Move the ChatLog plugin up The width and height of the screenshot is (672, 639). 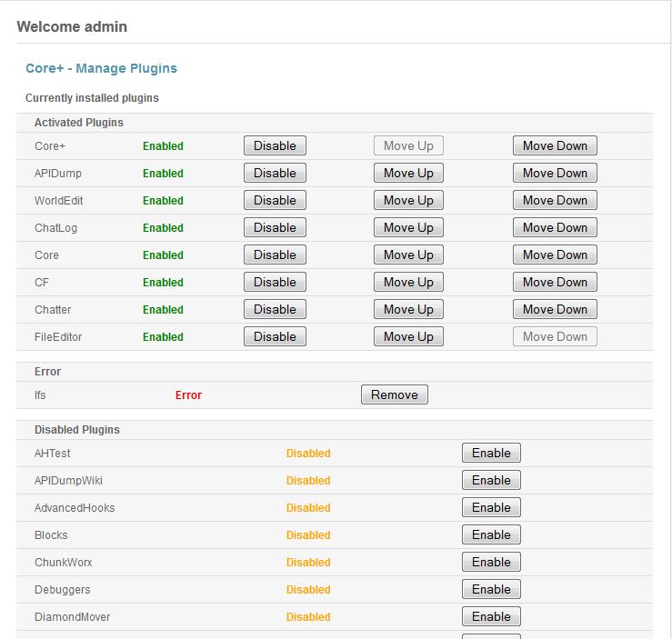[x=408, y=227]
